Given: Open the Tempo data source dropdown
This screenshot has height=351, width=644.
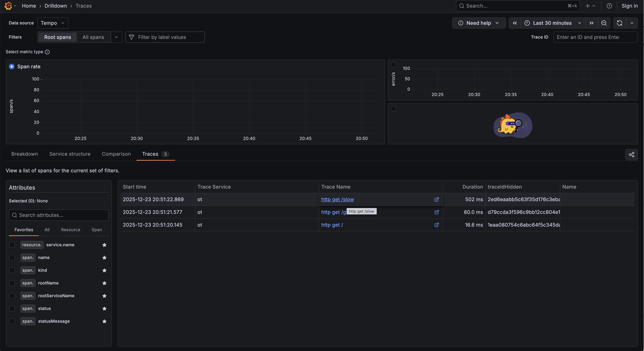Looking at the screenshot, I should pos(53,23).
